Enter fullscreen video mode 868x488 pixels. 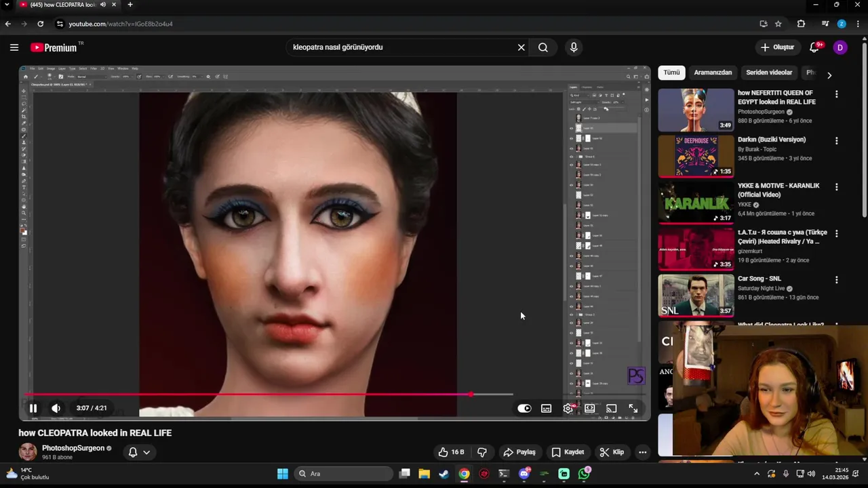(x=633, y=408)
